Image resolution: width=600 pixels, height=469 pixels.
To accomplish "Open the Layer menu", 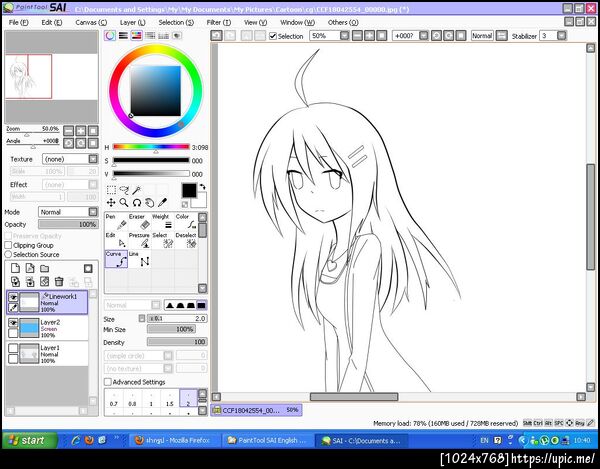I will [132, 23].
